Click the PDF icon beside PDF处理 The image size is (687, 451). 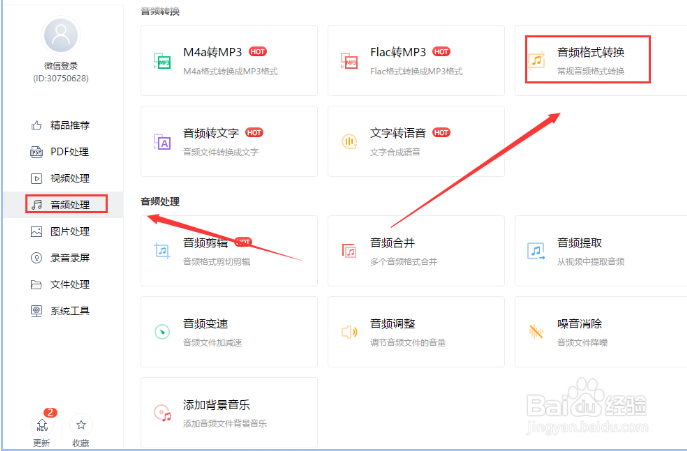(x=36, y=152)
